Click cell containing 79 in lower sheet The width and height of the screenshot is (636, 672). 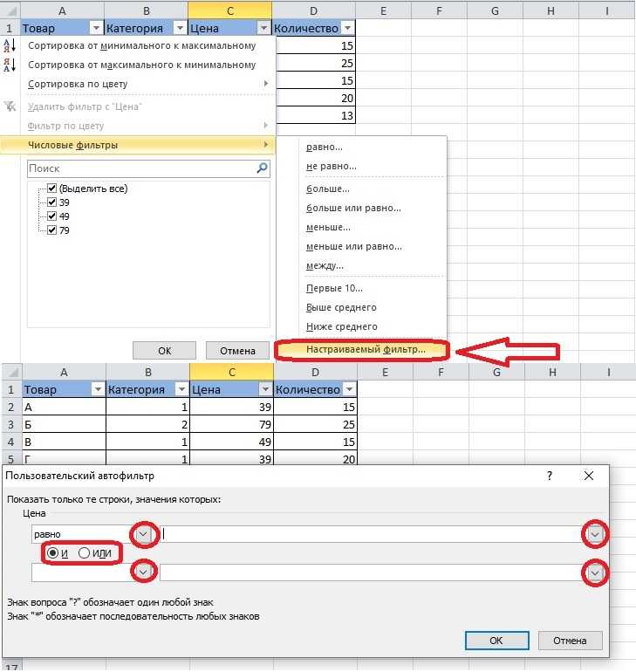[231, 424]
